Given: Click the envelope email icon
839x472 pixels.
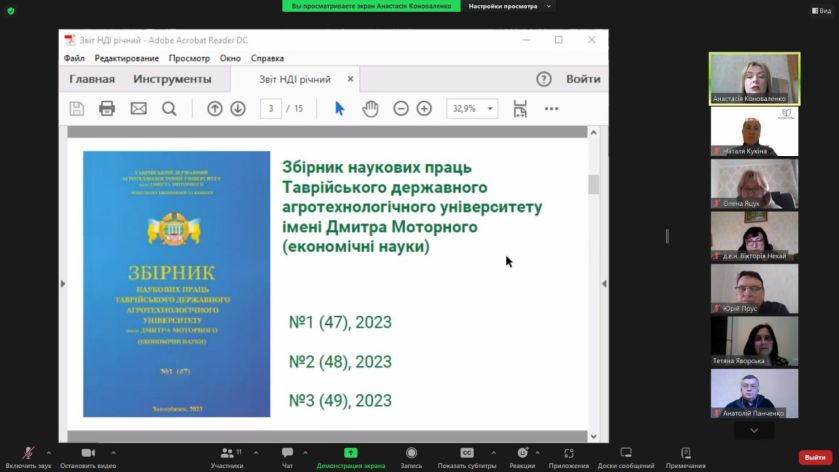Looking at the screenshot, I should pos(139,109).
